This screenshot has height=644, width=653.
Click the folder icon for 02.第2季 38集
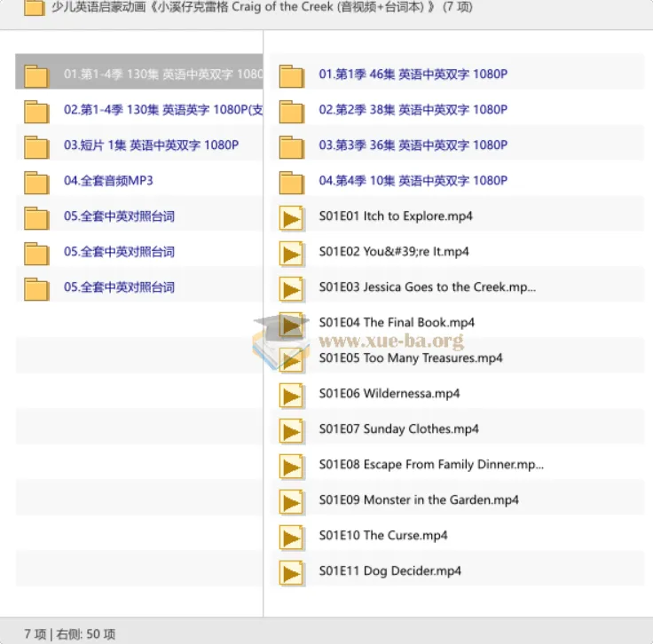(x=292, y=112)
